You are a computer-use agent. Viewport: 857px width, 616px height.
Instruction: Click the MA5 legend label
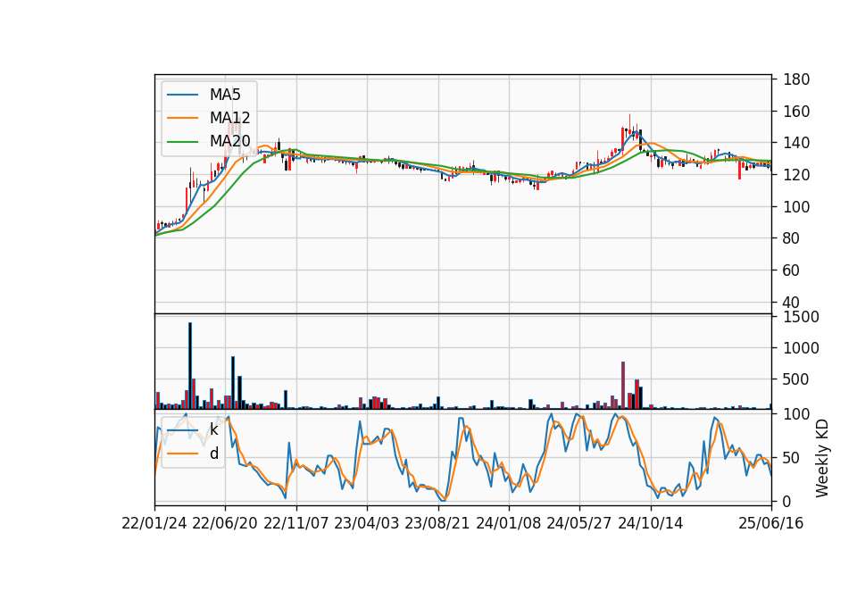(x=225, y=95)
